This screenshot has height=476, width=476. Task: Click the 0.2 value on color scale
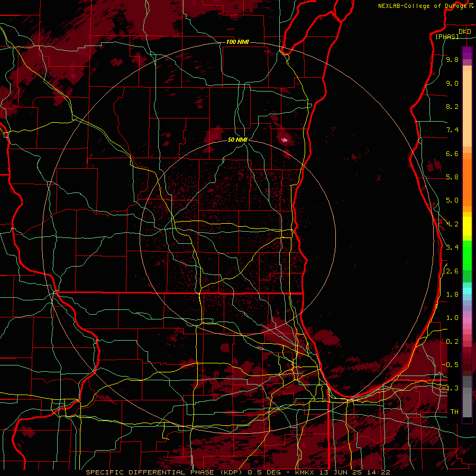click(x=452, y=342)
